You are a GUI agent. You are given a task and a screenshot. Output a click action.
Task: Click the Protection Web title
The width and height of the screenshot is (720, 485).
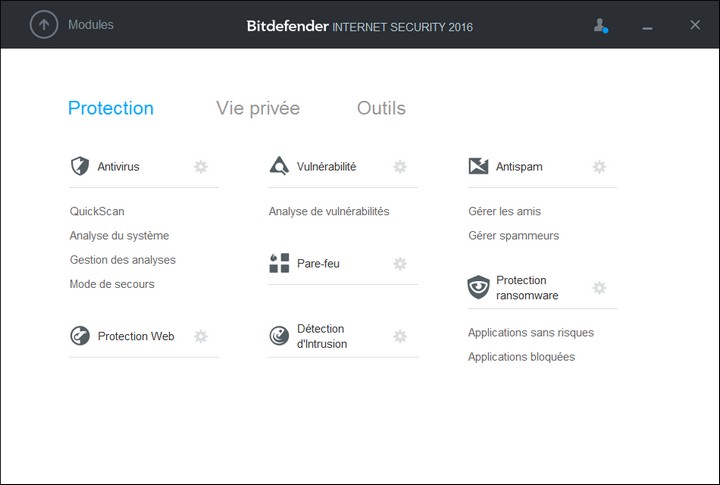[x=136, y=336]
